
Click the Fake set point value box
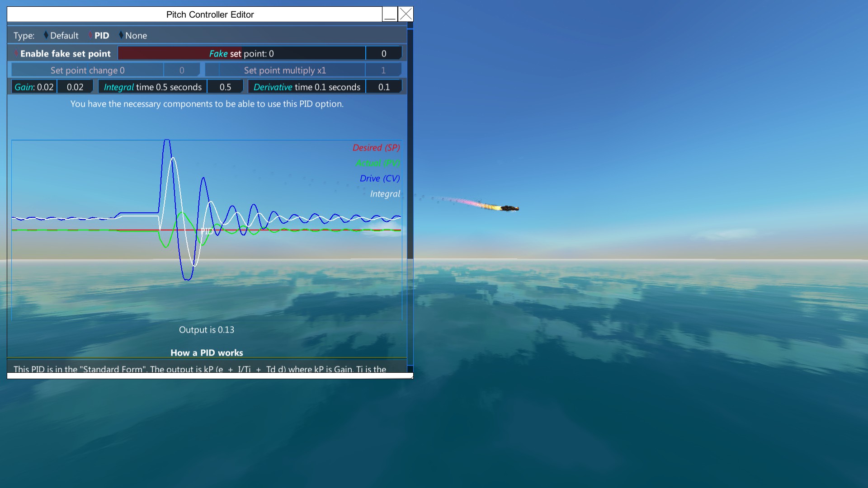(383, 54)
